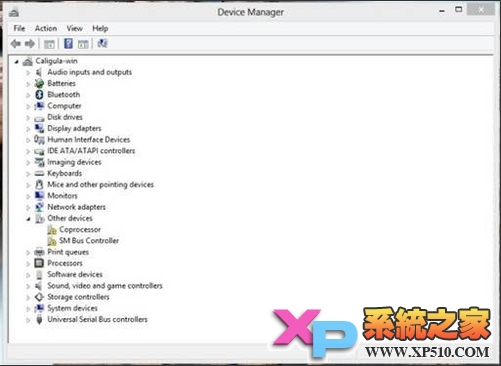Click the Update driver toolbar icon
Screen dimensions: 501x366
coord(83,44)
